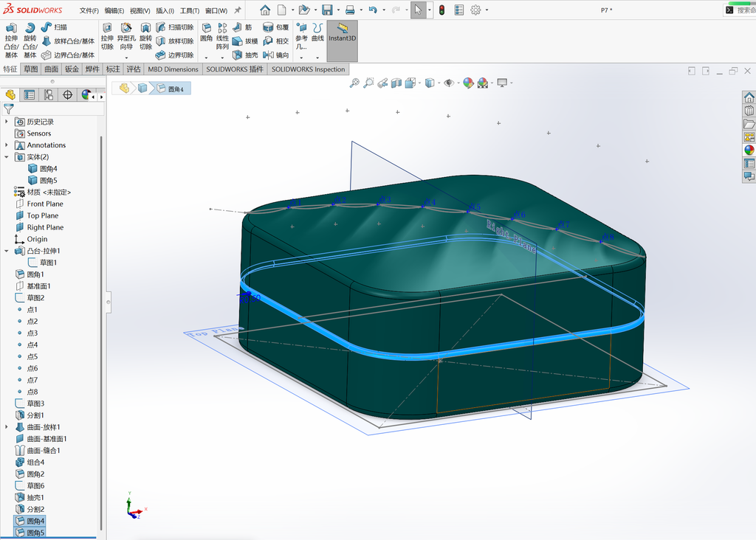Open the Appearances tab in right task pane

749,150
